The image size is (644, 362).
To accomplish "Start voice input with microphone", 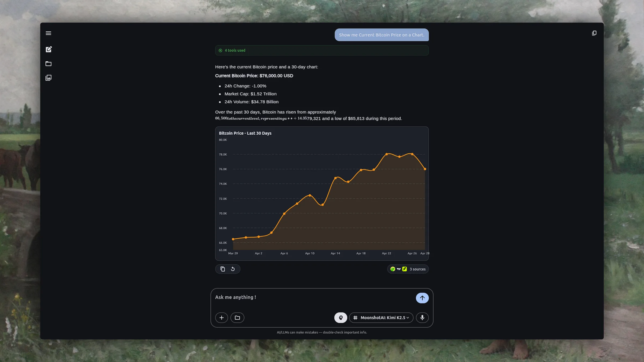I will pyautogui.click(x=422, y=318).
